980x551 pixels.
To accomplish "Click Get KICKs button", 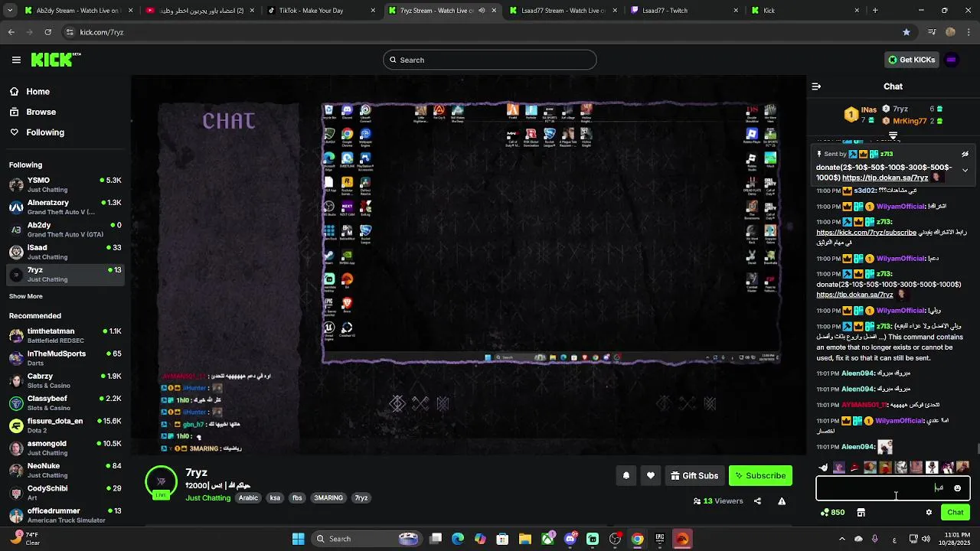I will pos(910,60).
